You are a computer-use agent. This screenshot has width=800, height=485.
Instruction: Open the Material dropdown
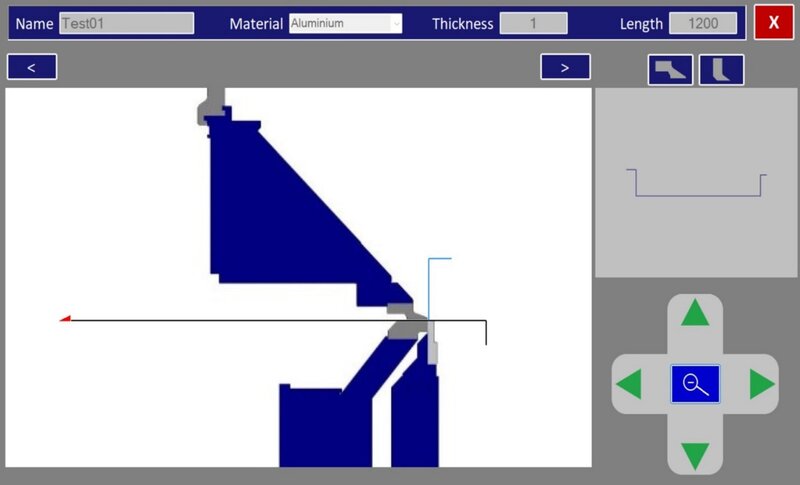pyautogui.click(x=345, y=23)
